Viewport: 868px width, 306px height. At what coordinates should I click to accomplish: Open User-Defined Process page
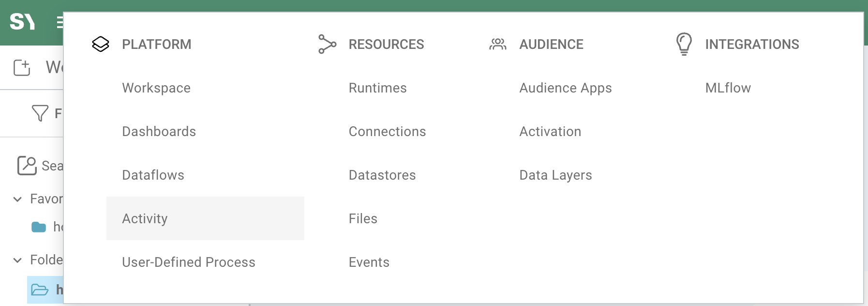tap(188, 262)
